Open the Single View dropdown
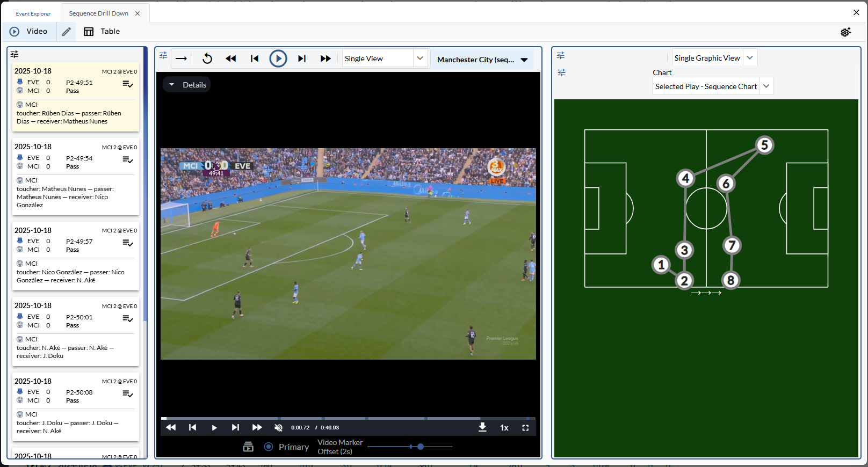The height and width of the screenshot is (467, 868). coord(386,59)
